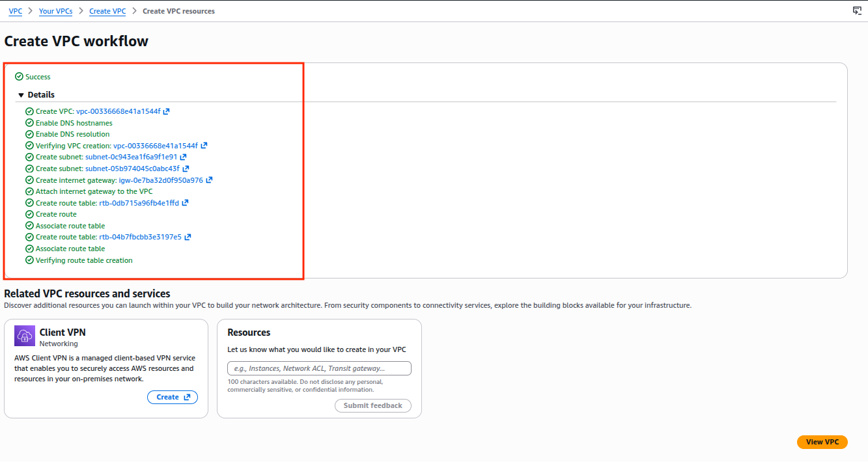Image resolution: width=868 pixels, height=462 pixels.
Task: Open internet gateway igw-0e7ba32d0f950a976 link
Action: click(x=161, y=180)
